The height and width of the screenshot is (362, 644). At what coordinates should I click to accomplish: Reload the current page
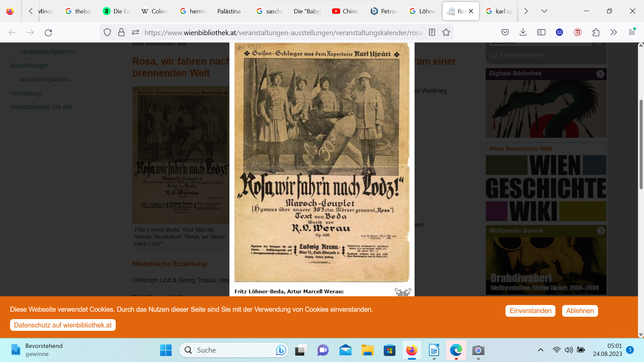48,33
